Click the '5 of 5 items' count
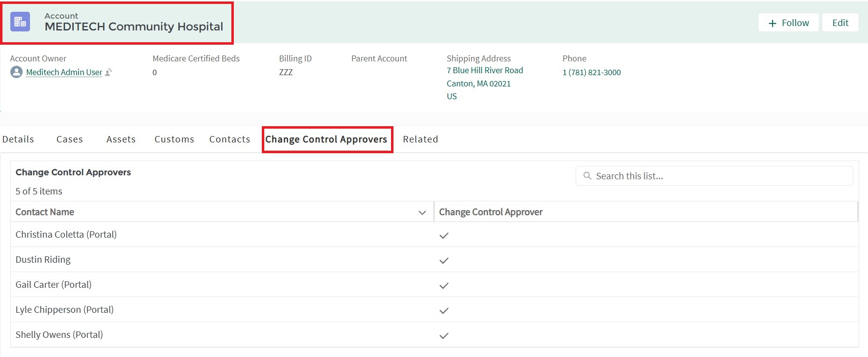The height and width of the screenshot is (357, 868). click(x=39, y=192)
